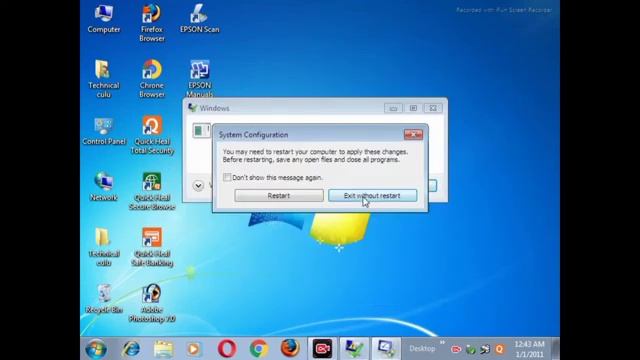Select the EPSON Scan desktop icon

tap(200, 19)
